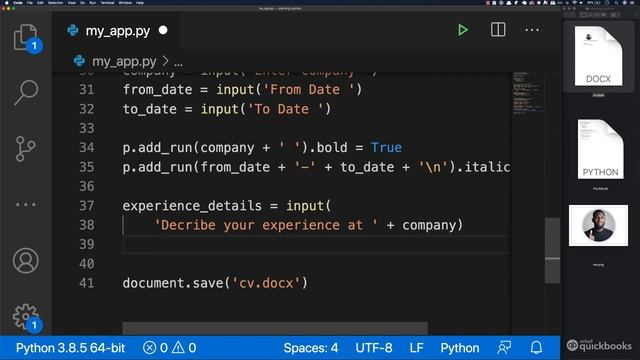Click the Wi-Fi icon in the menu bar

pos(575,2)
